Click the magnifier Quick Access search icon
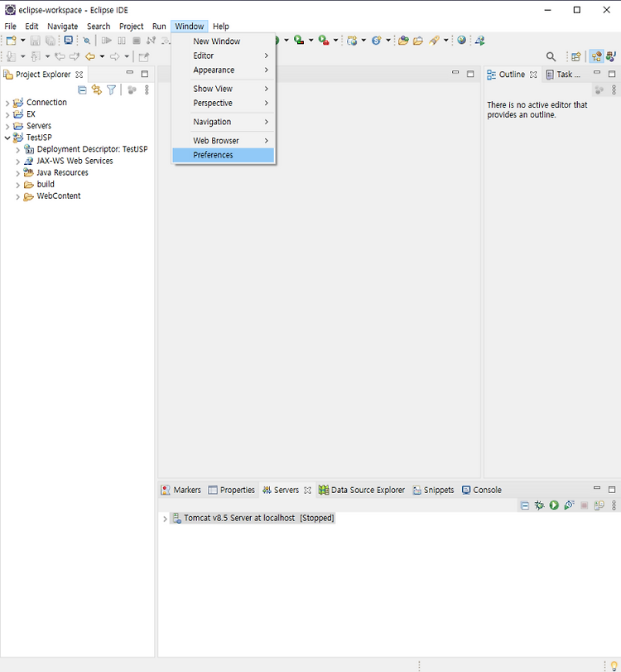Image resolution: width=621 pixels, height=672 pixels. point(551,56)
